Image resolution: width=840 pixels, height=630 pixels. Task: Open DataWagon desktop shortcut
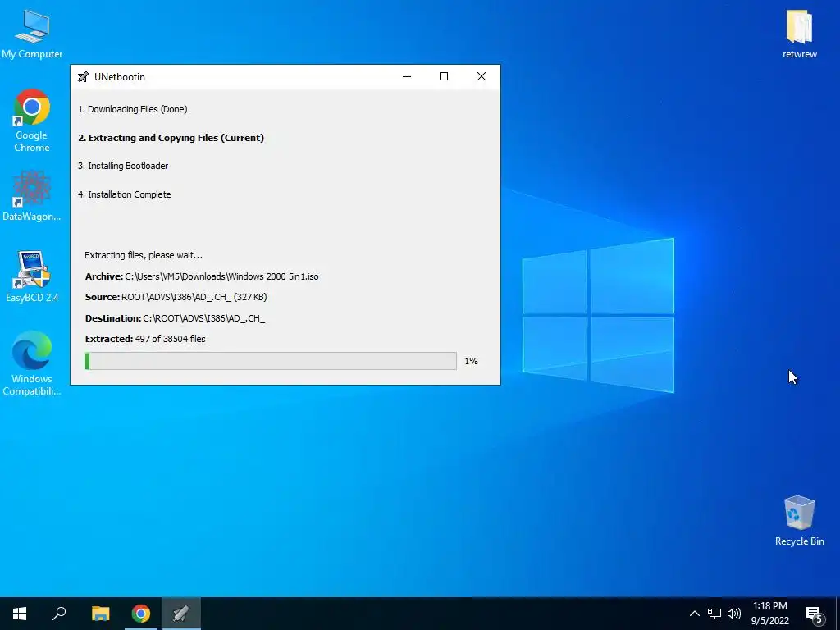(x=32, y=196)
